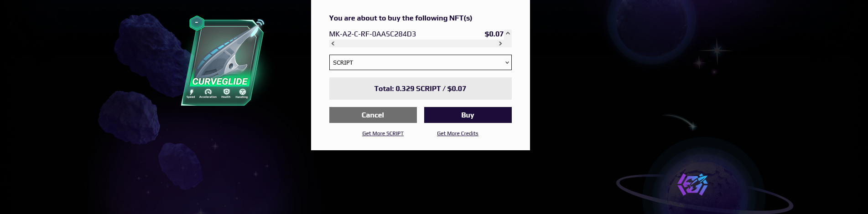Click the up arrow beside $0.07 price

coord(508,33)
